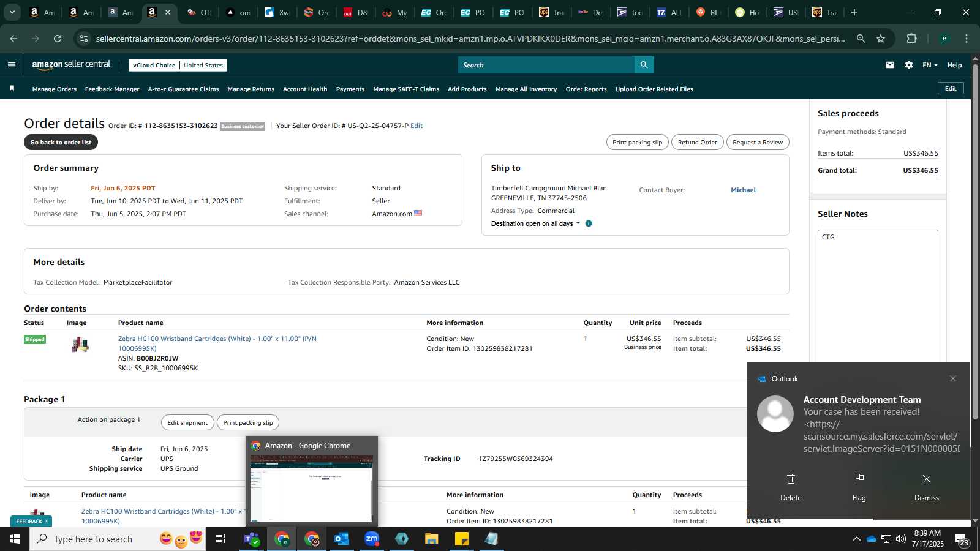
Task: Open the Chrome extensions puzzle icon
Action: tap(911, 39)
